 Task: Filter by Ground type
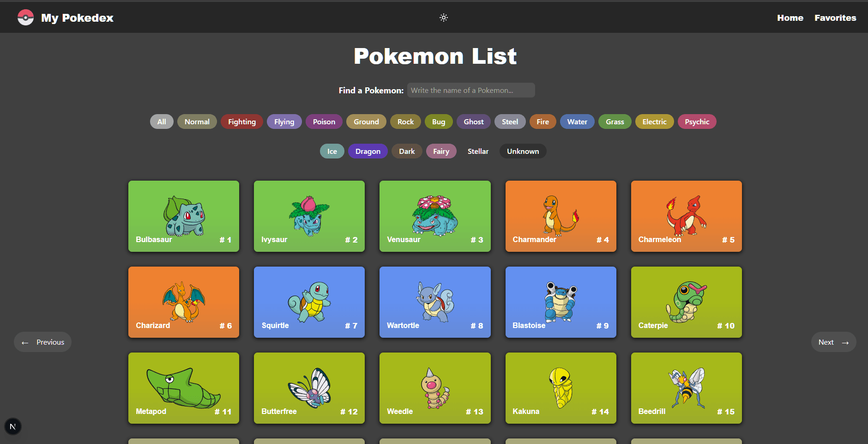(x=366, y=122)
